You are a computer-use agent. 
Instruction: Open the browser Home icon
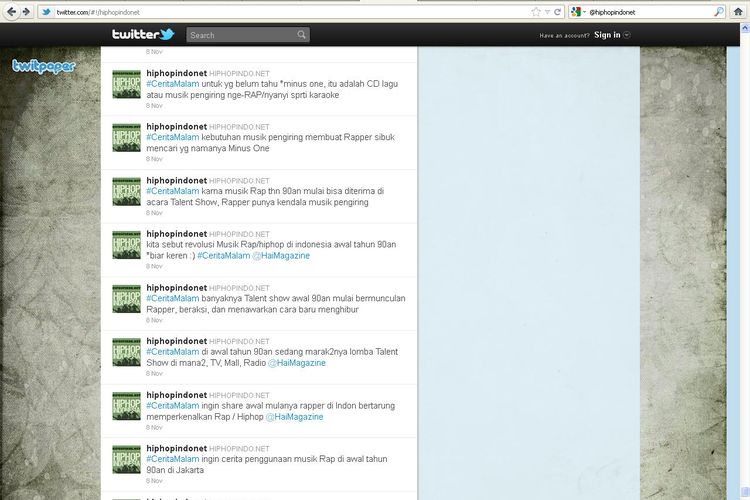coord(738,12)
